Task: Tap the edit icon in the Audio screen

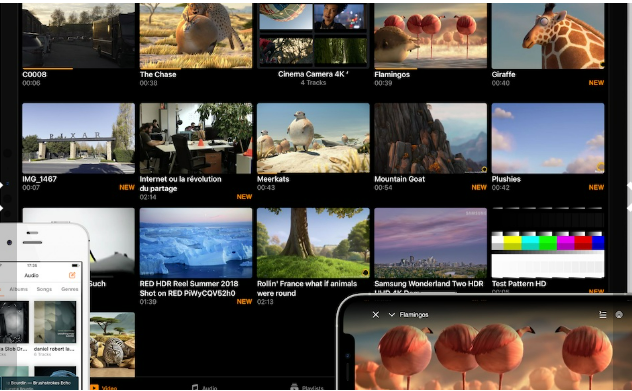Action: click(72, 275)
